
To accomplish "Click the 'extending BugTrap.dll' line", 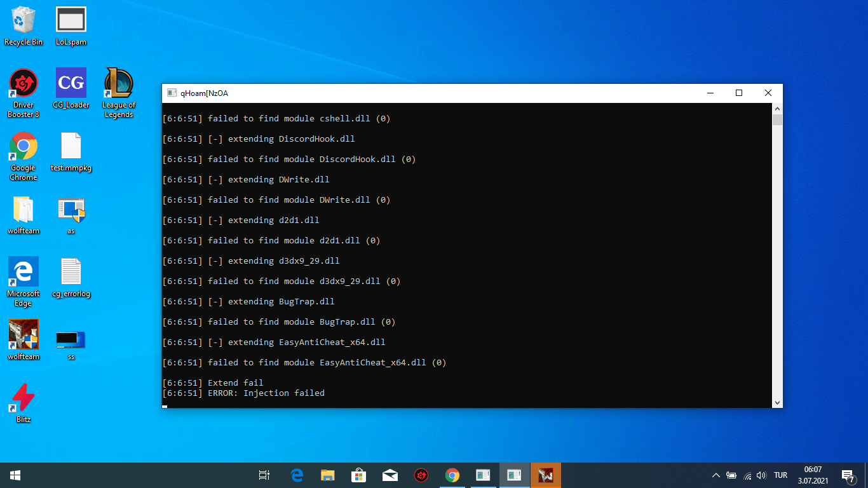I will (x=248, y=302).
